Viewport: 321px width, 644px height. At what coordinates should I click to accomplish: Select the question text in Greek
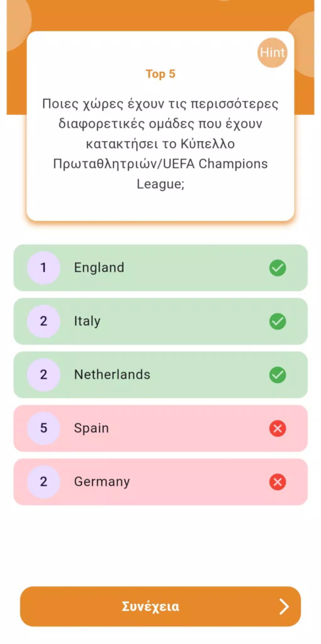pyautogui.click(x=160, y=144)
